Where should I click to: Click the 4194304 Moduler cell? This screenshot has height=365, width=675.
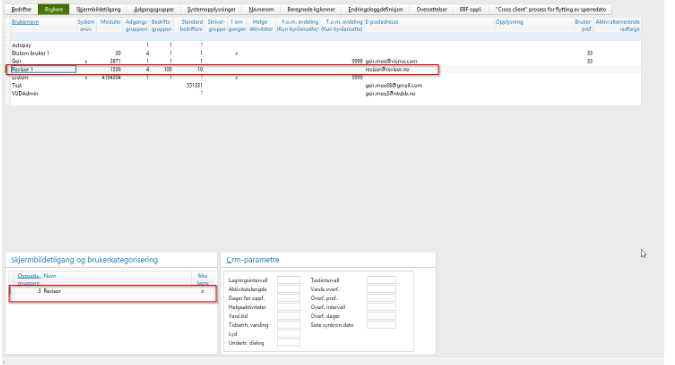point(111,77)
